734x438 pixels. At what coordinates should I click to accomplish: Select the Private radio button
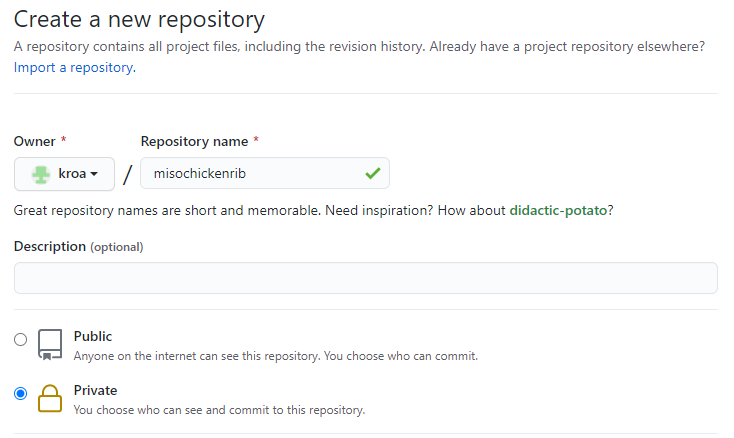(21, 394)
